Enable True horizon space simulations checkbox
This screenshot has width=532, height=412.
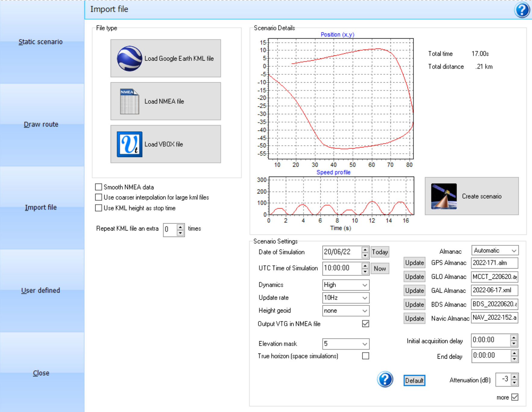366,356
